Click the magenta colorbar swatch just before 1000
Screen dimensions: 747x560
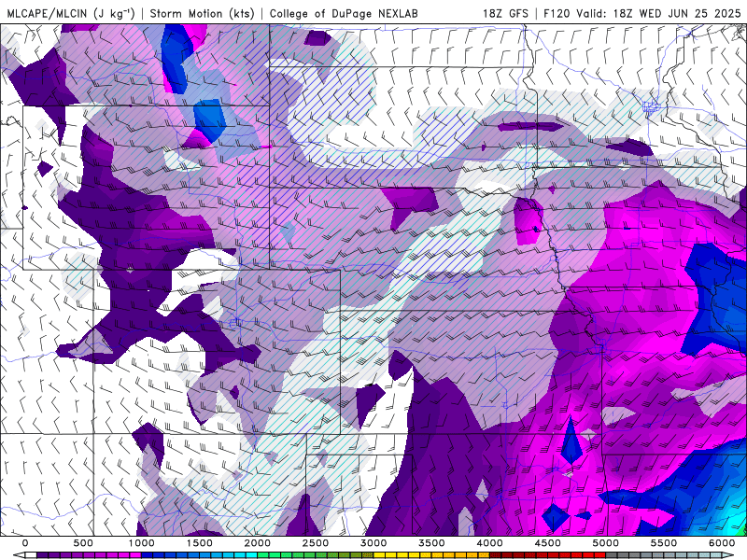click(135, 555)
